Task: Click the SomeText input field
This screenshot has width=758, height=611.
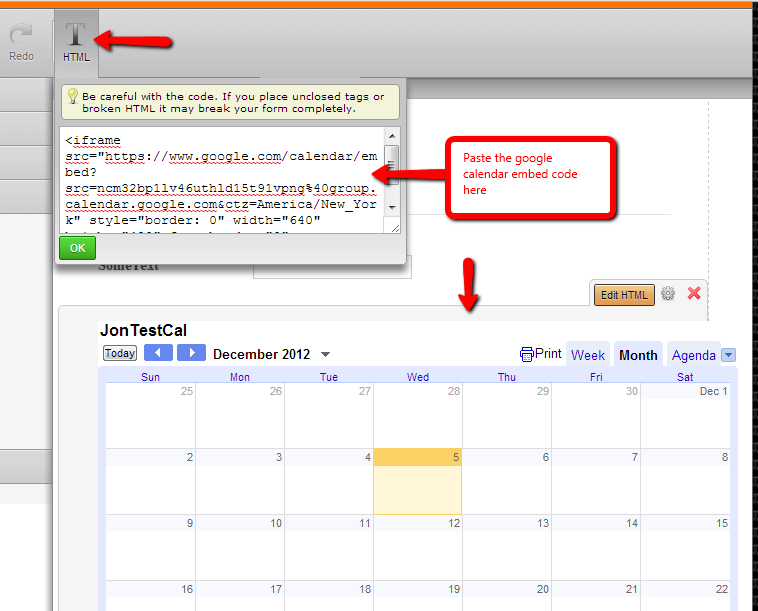Action: coord(332,267)
